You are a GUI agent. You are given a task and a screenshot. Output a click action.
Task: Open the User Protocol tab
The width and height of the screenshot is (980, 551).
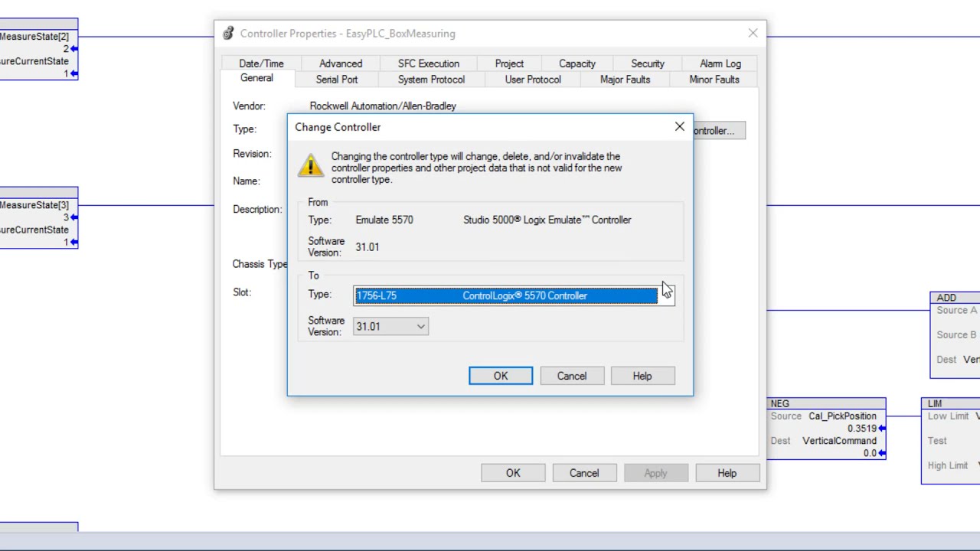[x=533, y=80]
